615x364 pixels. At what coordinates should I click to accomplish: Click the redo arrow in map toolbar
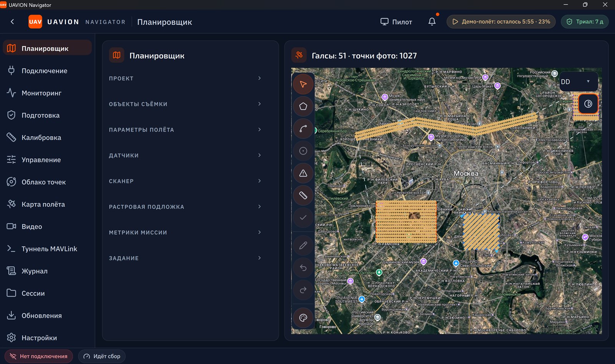(303, 290)
